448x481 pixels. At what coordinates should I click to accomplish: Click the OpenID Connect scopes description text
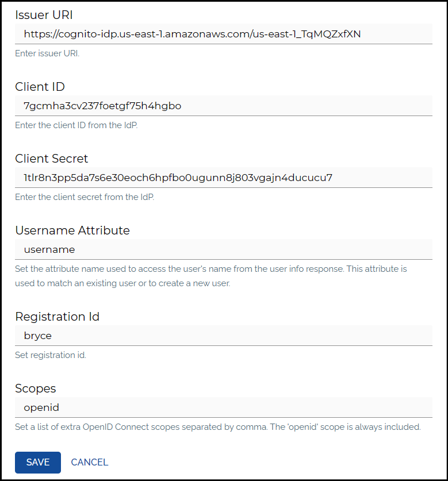tap(218, 427)
